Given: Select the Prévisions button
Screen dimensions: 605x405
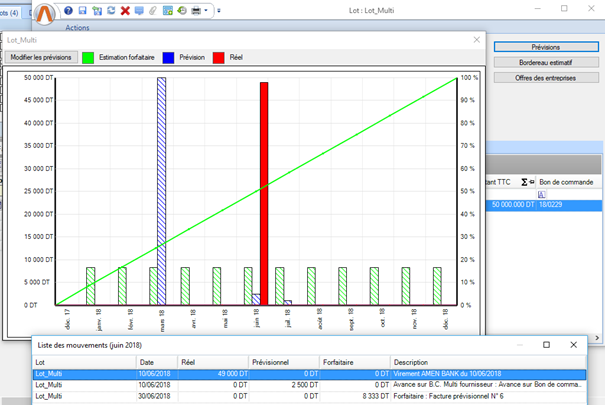Looking at the screenshot, I should click(544, 47).
